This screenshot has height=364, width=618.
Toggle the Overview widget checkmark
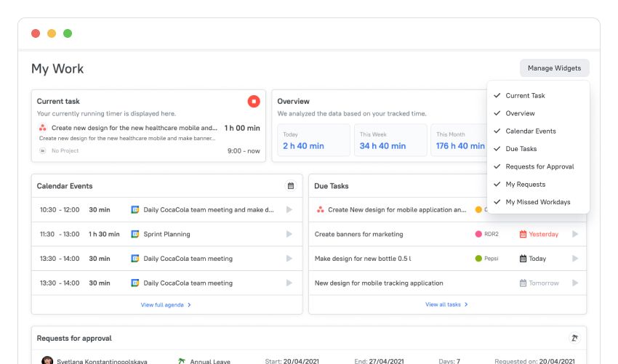click(497, 113)
